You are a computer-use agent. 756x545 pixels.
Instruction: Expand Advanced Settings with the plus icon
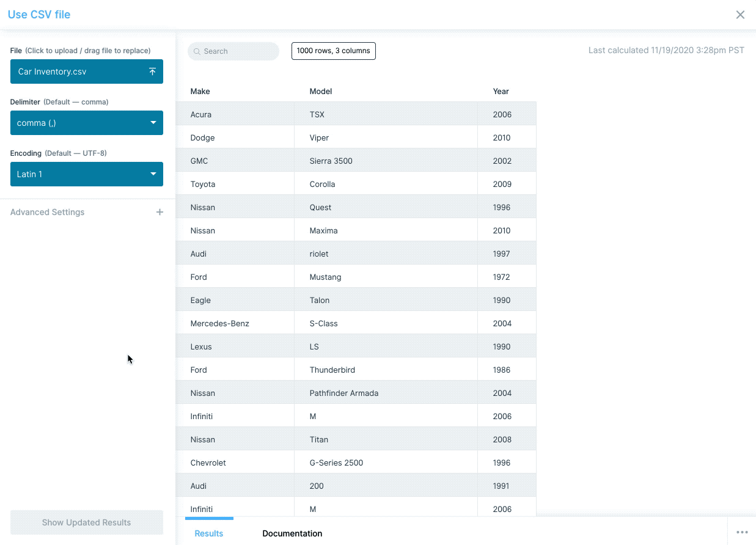[x=160, y=212]
